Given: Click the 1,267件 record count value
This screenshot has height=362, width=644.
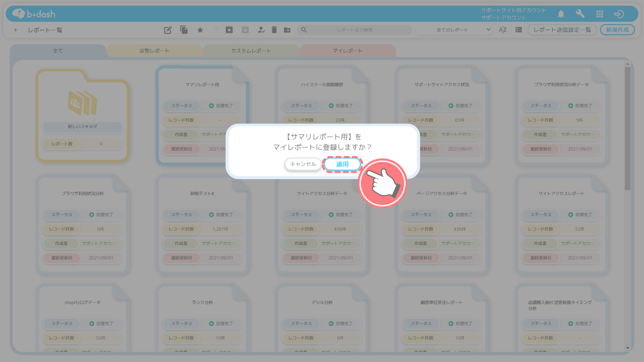Looking at the screenshot, I should (220, 229).
